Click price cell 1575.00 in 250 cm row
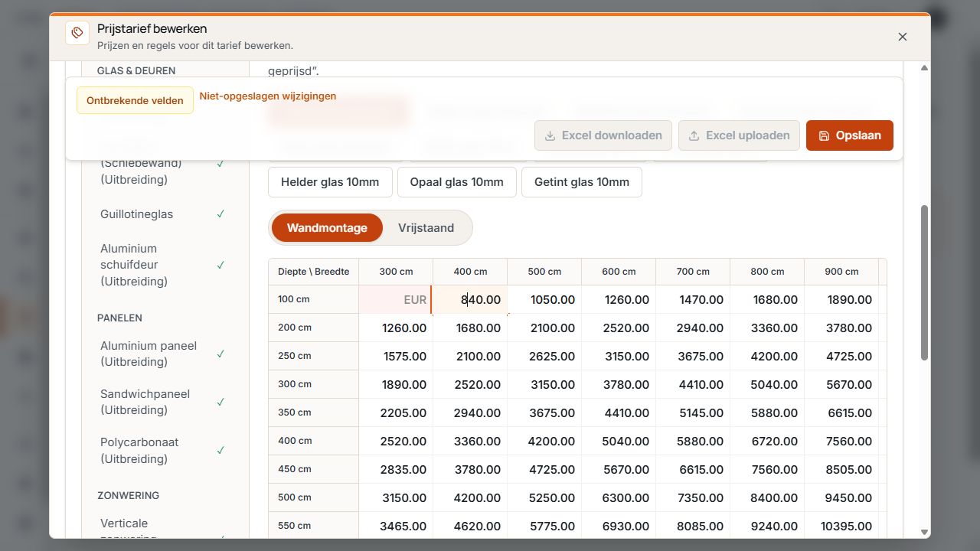This screenshot has height=551, width=980. click(396, 357)
